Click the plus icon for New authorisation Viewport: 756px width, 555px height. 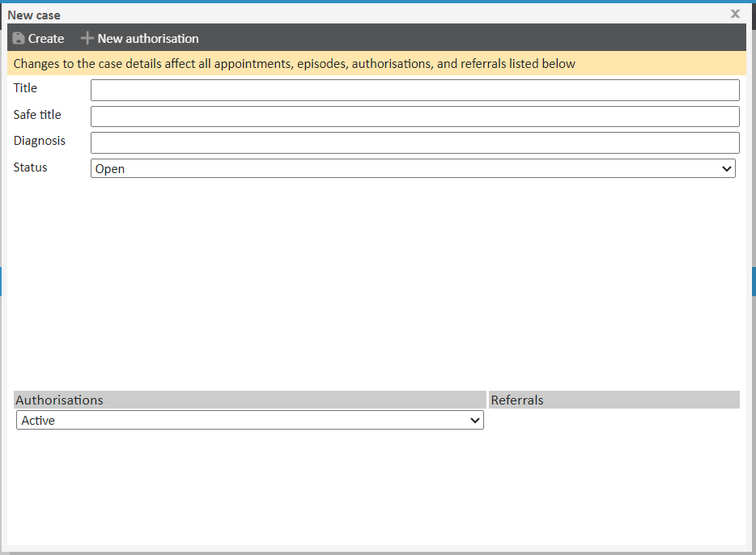(x=87, y=39)
